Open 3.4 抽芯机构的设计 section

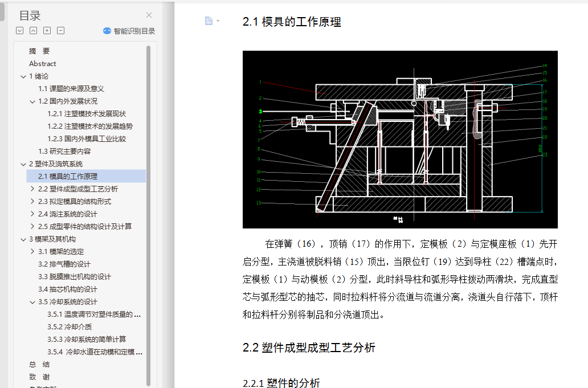pyautogui.click(x=67, y=289)
